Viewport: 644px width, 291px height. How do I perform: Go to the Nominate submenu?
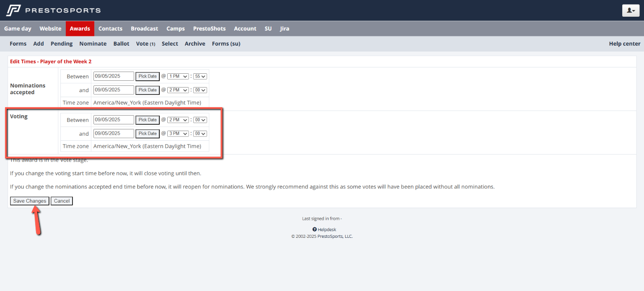[x=93, y=44]
